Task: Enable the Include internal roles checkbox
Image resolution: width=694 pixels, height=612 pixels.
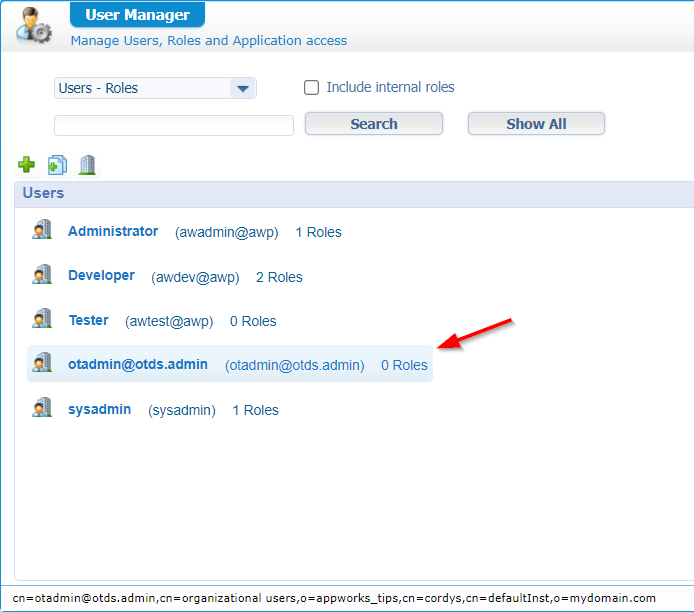Action: (312, 88)
